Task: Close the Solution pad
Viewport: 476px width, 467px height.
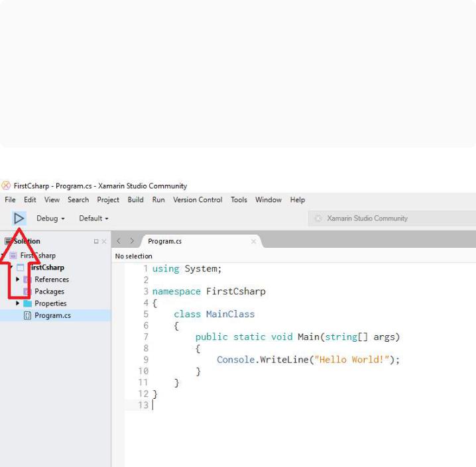Action: coord(104,241)
